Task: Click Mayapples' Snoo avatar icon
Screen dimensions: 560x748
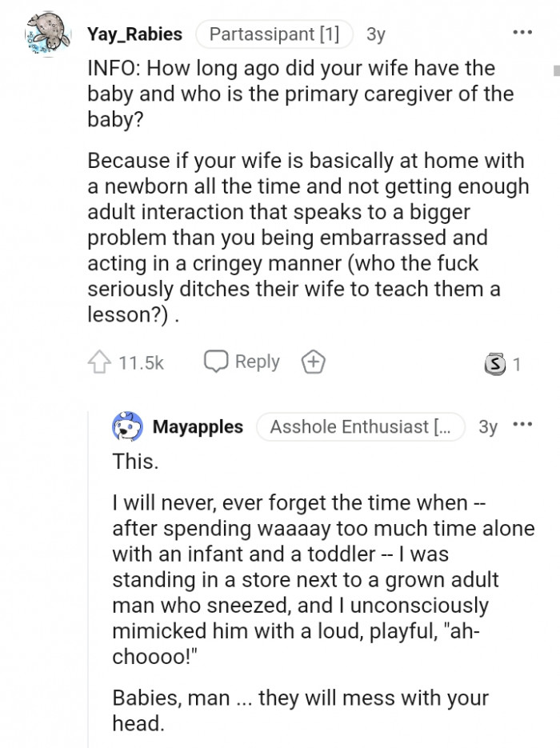Action: [126, 426]
